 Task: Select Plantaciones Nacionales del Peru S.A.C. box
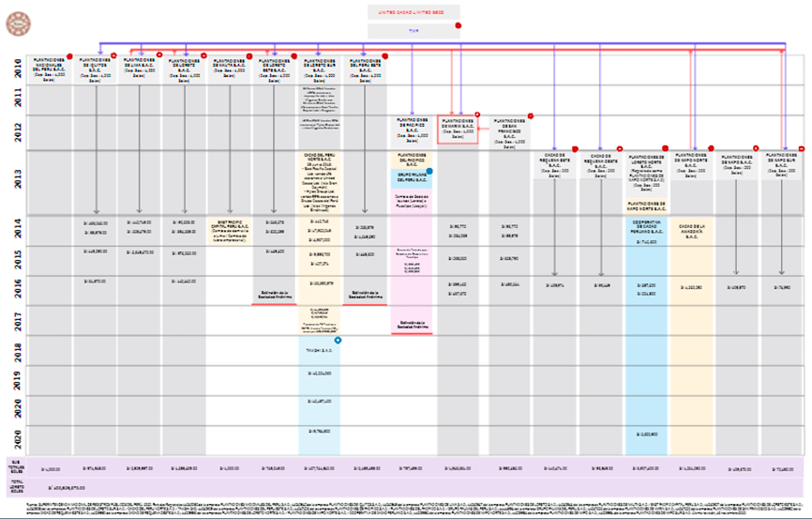pos(49,69)
